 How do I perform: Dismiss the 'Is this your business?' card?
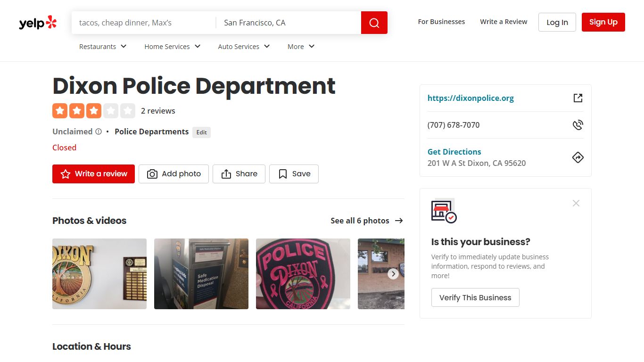click(576, 203)
